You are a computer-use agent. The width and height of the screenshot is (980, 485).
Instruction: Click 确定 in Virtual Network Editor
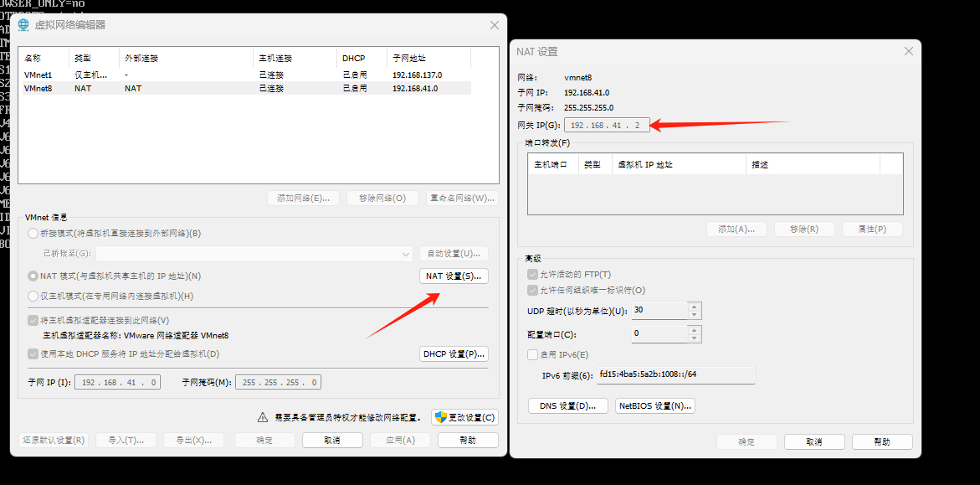264,440
